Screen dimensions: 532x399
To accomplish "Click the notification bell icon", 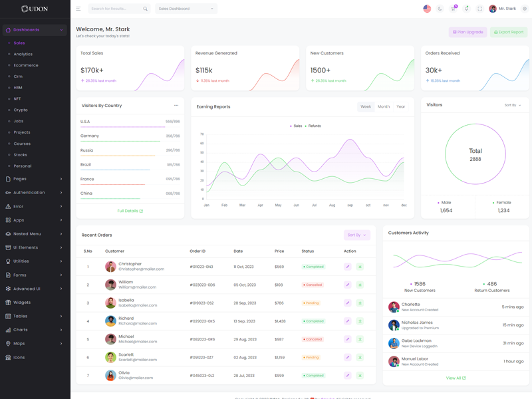I will pyautogui.click(x=466, y=9).
